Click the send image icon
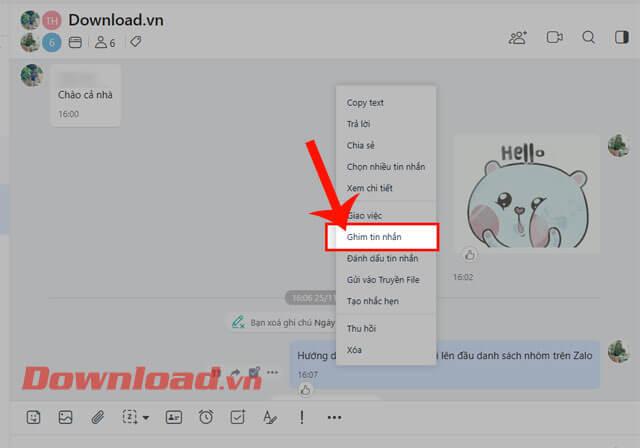This screenshot has width=640, height=448. coord(65,417)
